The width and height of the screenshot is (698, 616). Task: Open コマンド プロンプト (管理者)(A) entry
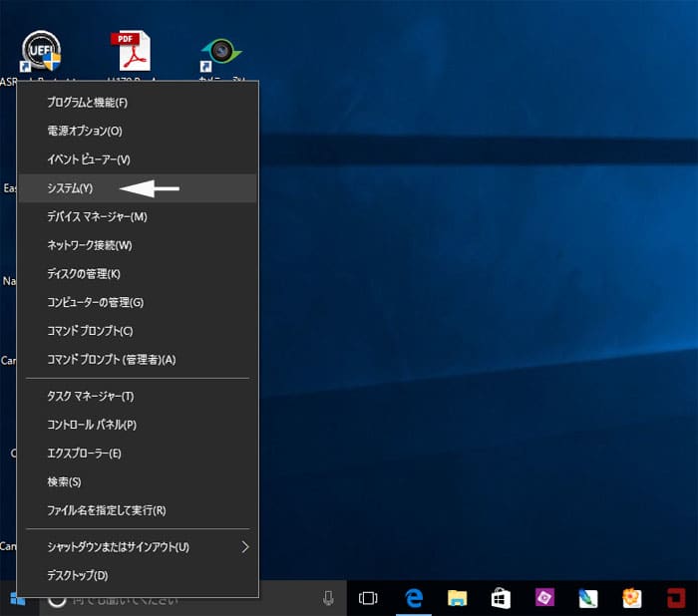111,360
